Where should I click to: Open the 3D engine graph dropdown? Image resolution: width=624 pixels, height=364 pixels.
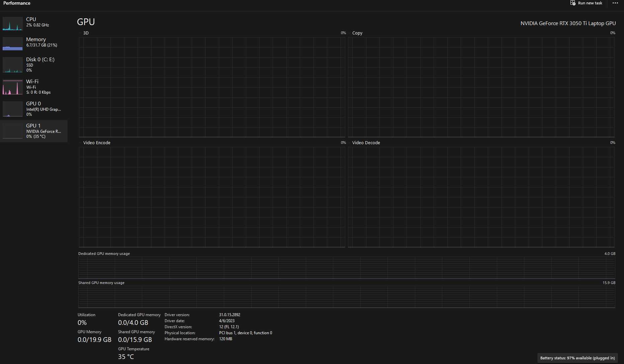81,33
